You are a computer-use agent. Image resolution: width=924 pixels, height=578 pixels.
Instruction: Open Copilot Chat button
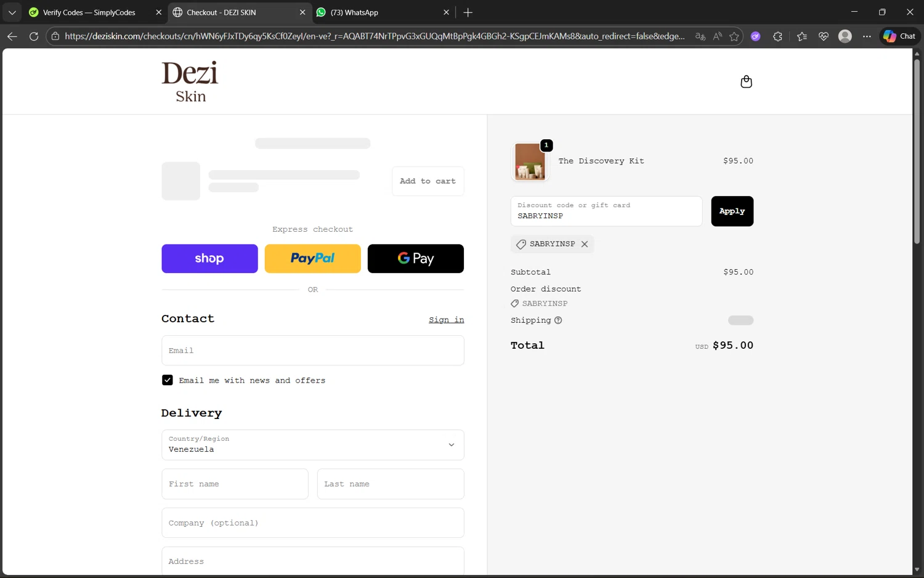[x=899, y=36]
